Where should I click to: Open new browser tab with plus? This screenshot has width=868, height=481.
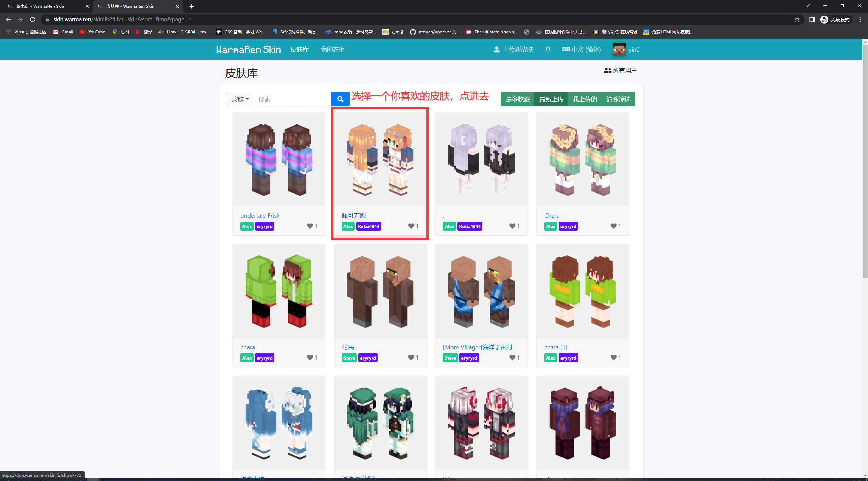click(192, 6)
